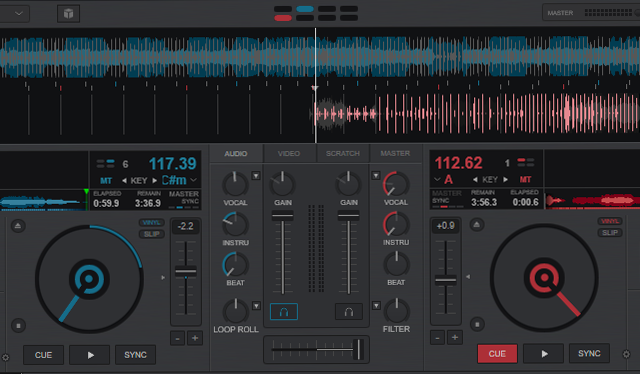Click the red CUE button on right deck
The width and height of the screenshot is (640, 374).
(497, 354)
